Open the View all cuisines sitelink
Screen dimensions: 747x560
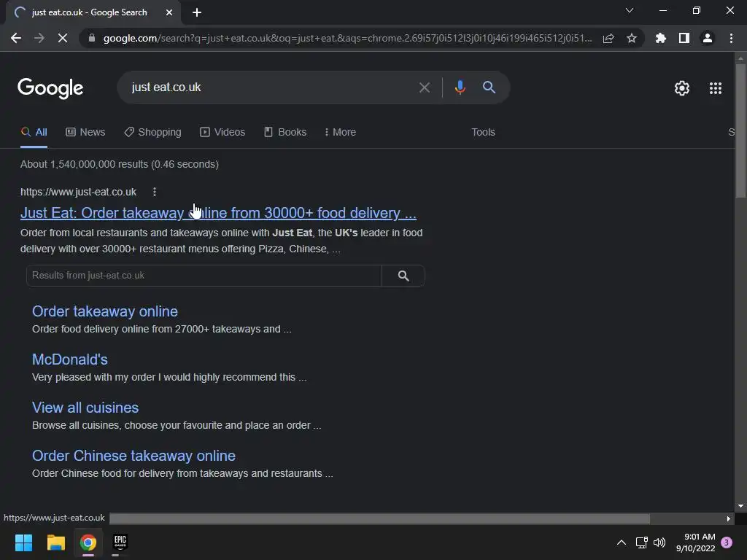[85, 408]
